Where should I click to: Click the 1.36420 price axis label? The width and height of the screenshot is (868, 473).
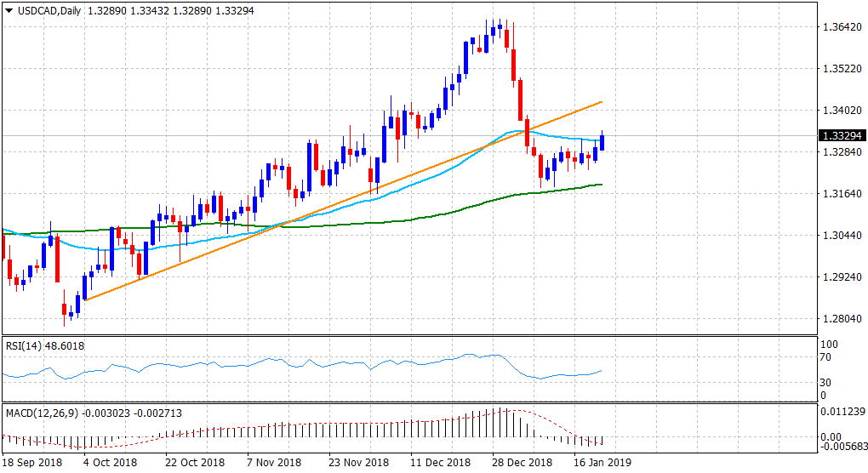[x=839, y=27]
